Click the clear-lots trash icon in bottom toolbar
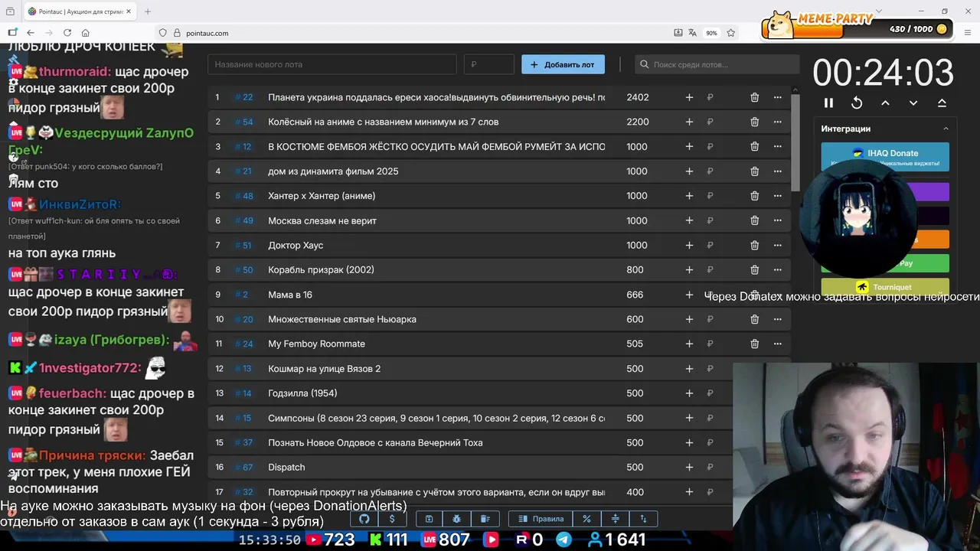Viewport: 980px width, 551px height. click(x=485, y=519)
